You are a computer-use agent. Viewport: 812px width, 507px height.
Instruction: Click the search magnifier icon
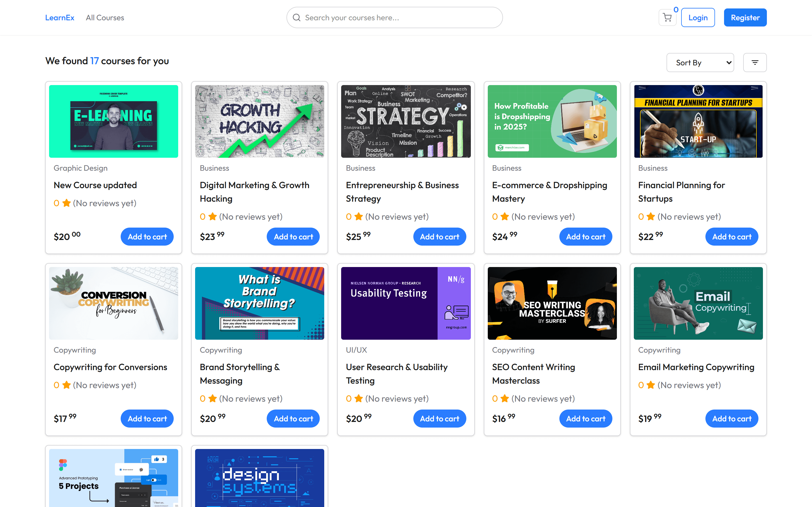click(297, 17)
